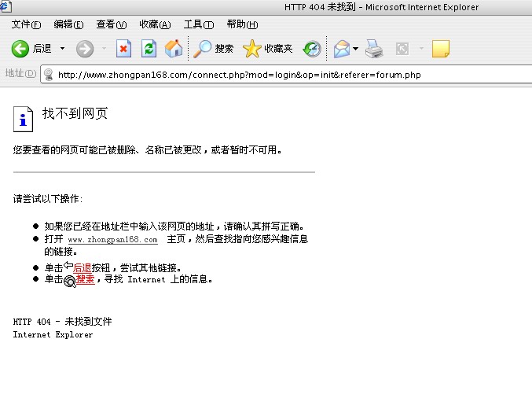The image size is (532, 420).
Task: Open the History clock icon
Action: point(312,49)
